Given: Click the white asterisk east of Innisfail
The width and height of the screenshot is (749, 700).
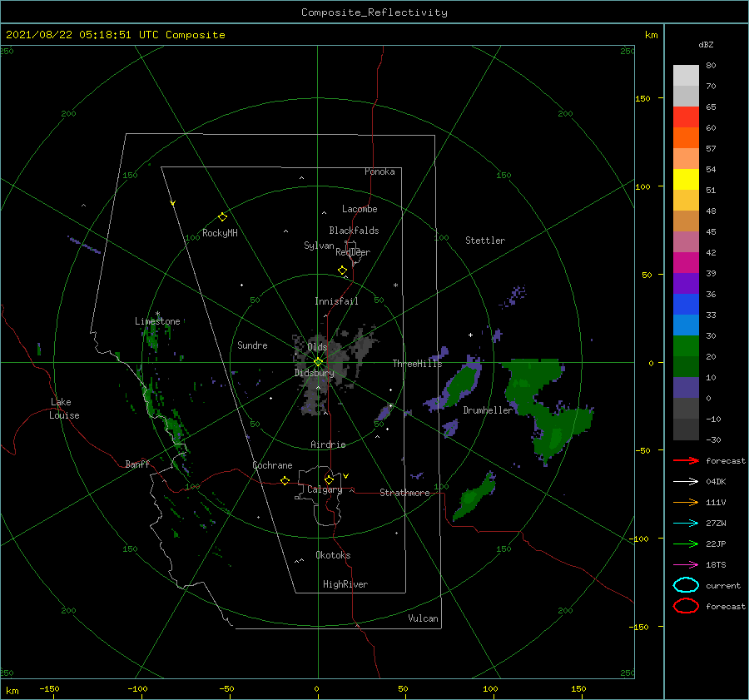Looking at the screenshot, I should [x=395, y=285].
